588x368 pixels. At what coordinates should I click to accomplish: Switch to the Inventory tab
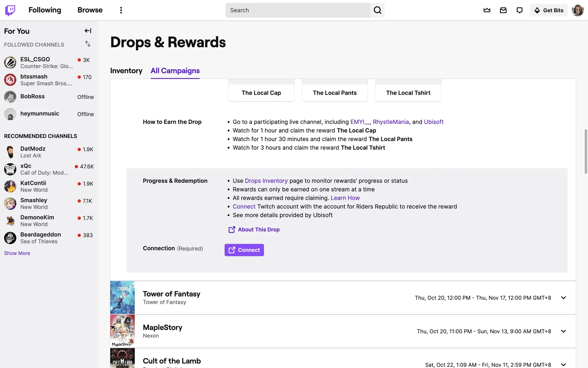pyautogui.click(x=126, y=71)
